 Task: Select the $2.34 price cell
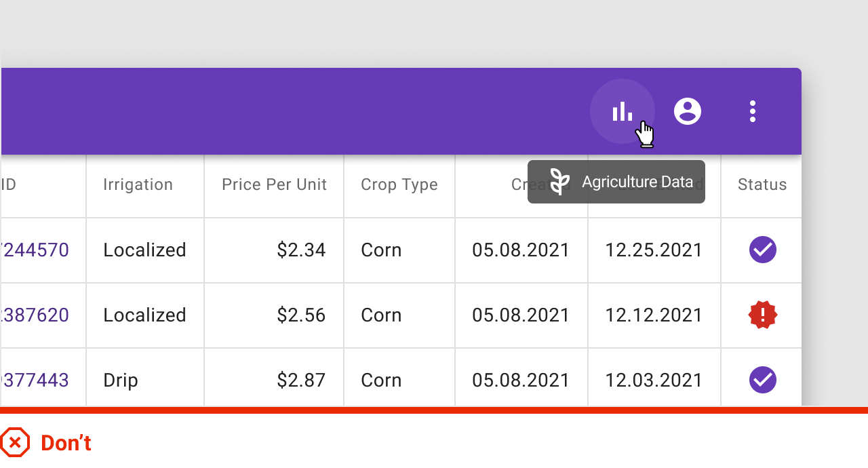(x=301, y=250)
